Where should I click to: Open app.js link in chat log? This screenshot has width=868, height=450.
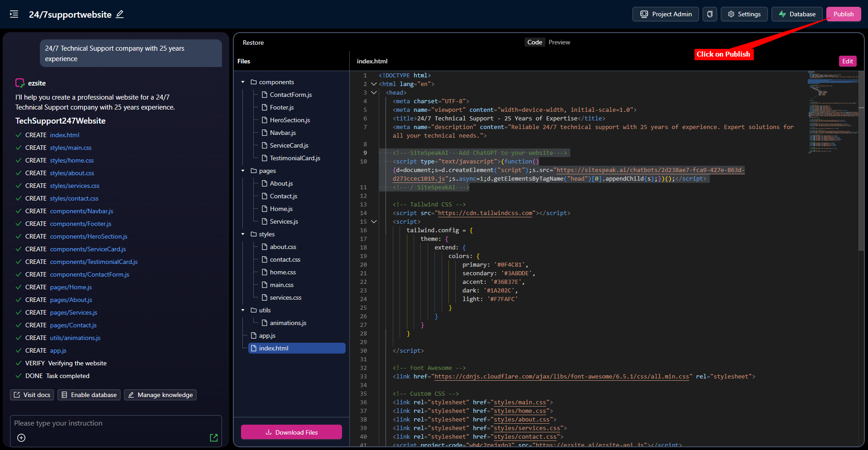click(58, 350)
